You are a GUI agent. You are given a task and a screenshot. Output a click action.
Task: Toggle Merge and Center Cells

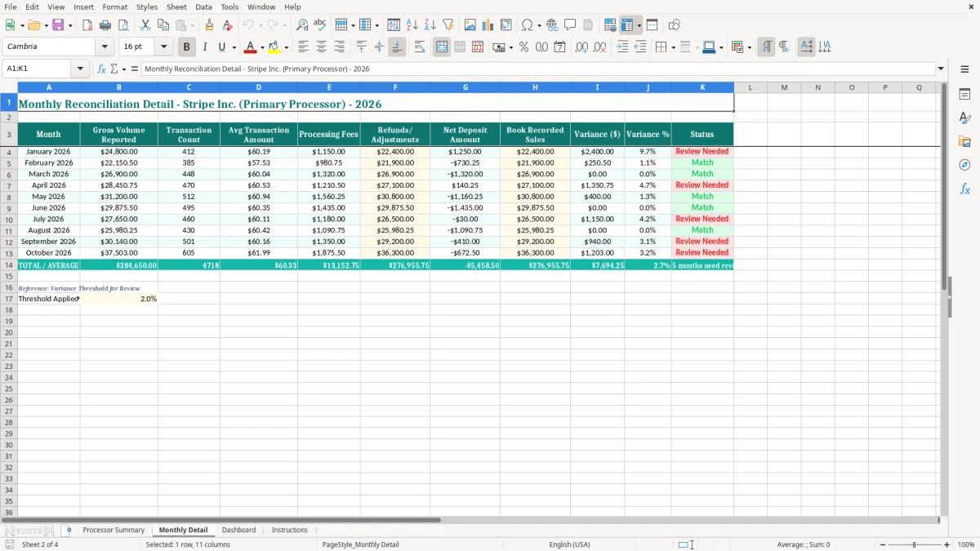tap(442, 47)
